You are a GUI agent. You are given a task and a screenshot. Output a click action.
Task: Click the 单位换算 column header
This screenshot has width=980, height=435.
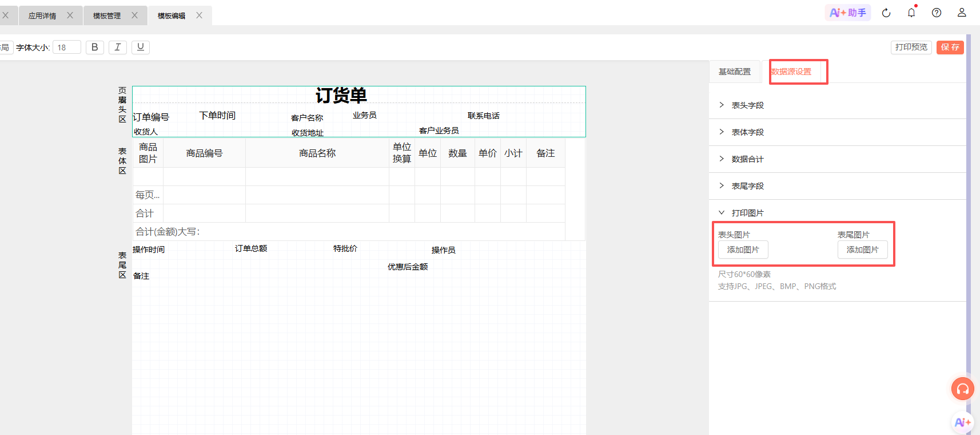[x=402, y=153]
